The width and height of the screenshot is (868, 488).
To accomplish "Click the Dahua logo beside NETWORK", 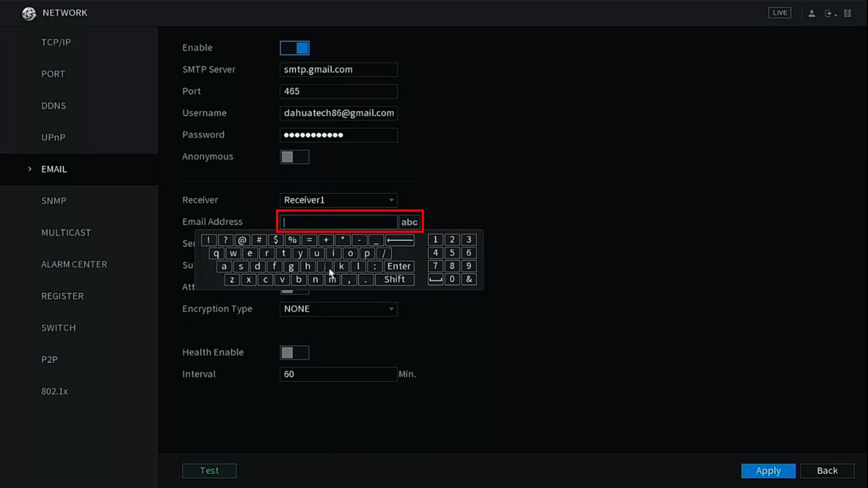I will pyautogui.click(x=29, y=13).
